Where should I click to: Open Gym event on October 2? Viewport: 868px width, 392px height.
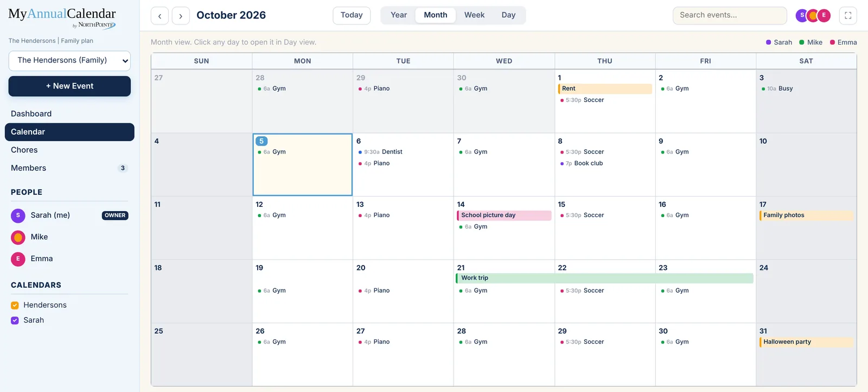coord(675,88)
